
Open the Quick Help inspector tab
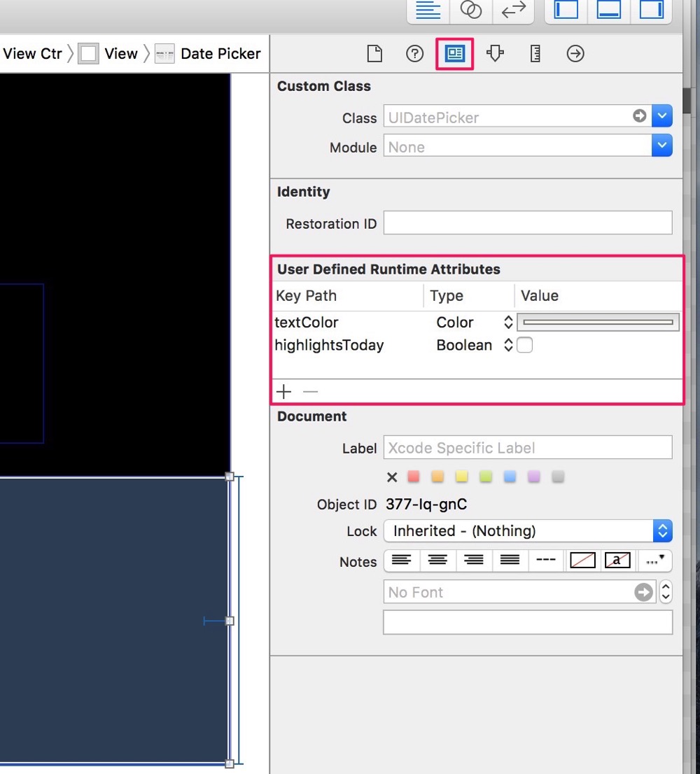[x=414, y=53]
